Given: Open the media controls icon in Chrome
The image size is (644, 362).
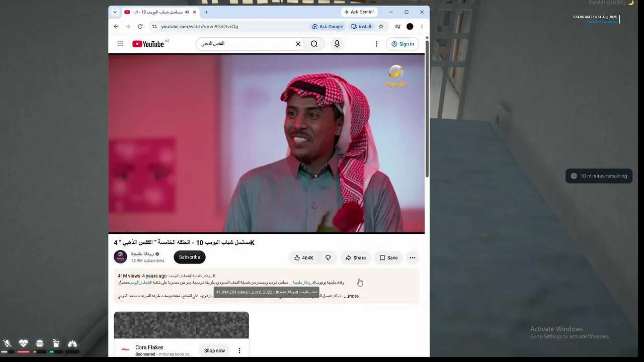Looking at the screenshot, I should [397, 27].
